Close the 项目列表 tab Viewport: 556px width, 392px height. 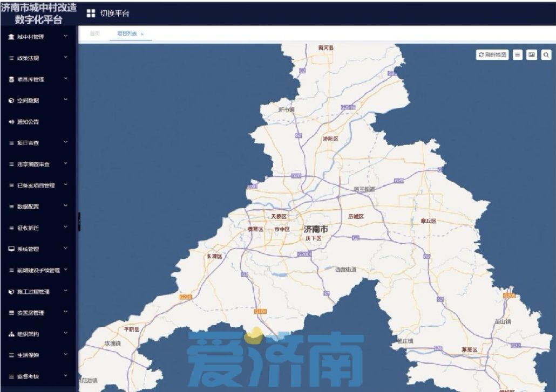tap(142, 33)
